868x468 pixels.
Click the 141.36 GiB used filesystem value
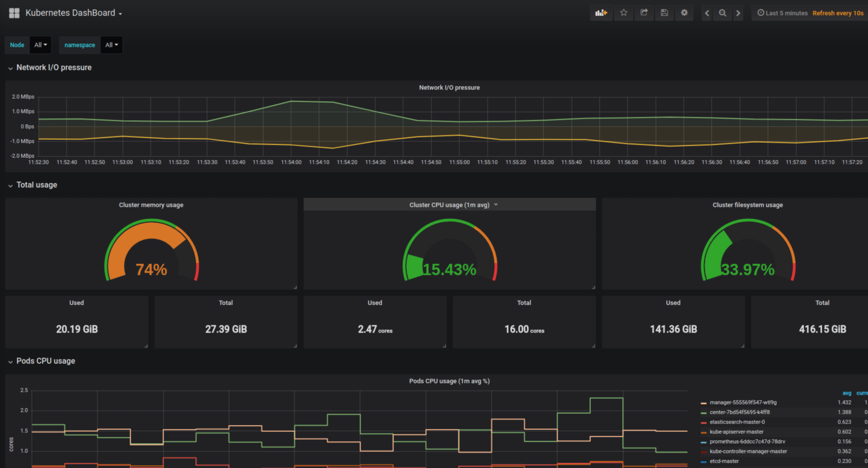(674, 329)
